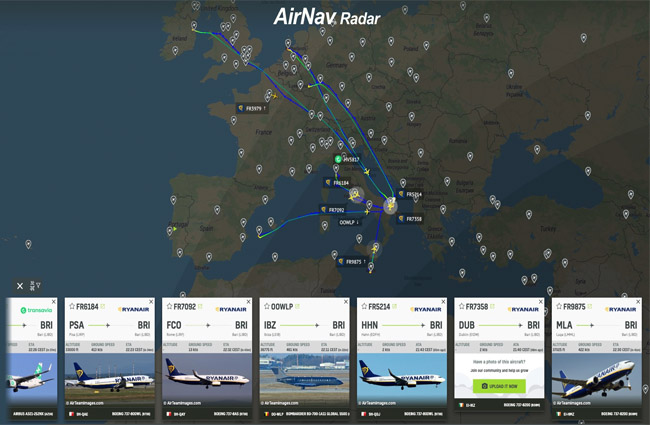
Task: Select the FR3979 flight label on the map
Action: 253,109
